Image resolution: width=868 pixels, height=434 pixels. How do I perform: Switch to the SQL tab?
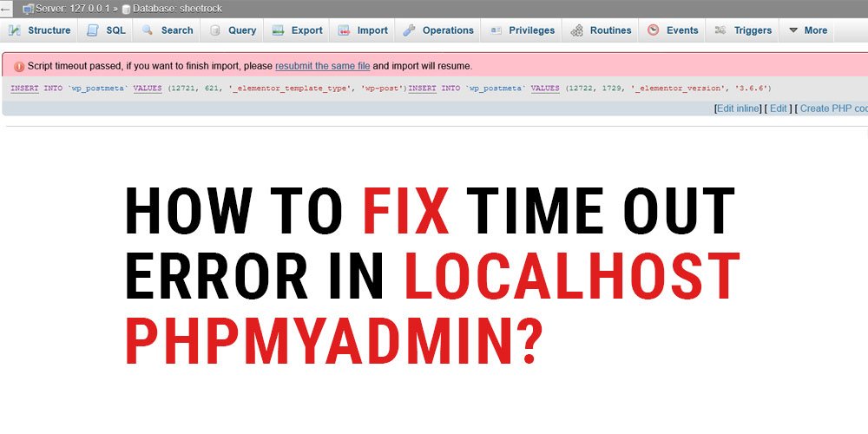pos(106,30)
